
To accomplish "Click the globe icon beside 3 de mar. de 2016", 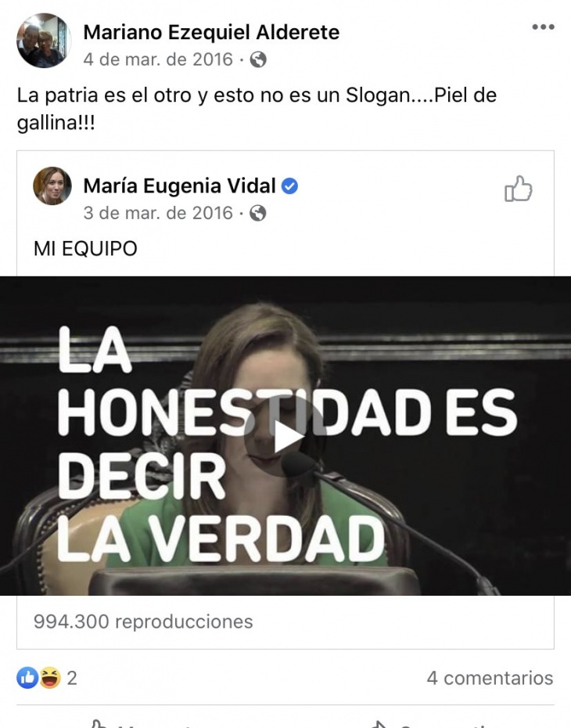I will (x=258, y=213).
